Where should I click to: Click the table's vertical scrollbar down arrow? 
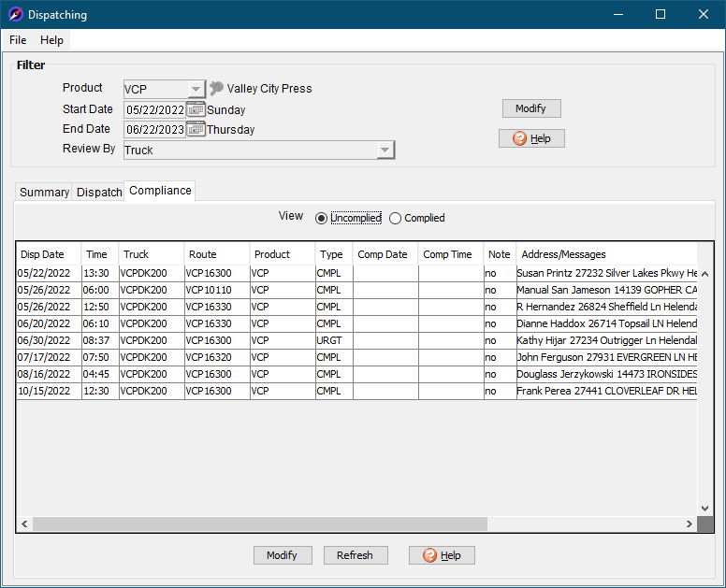(705, 509)
